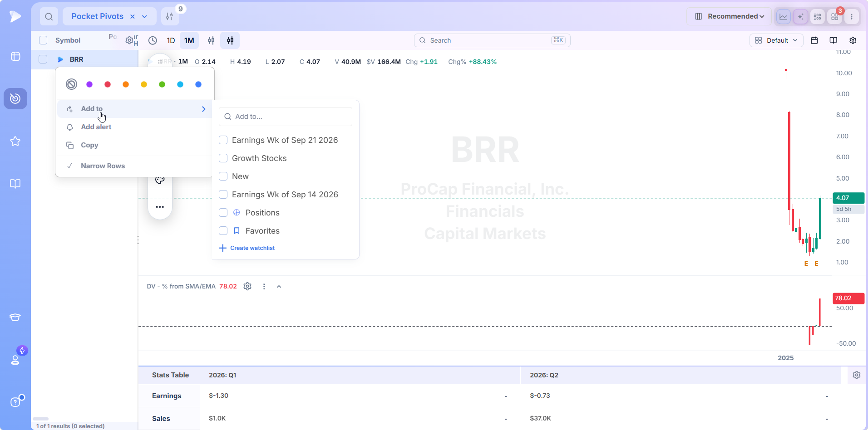Screen dimensions: 868x430
Task: Open the top-right vertical dots menu
Action: point(852,17)
